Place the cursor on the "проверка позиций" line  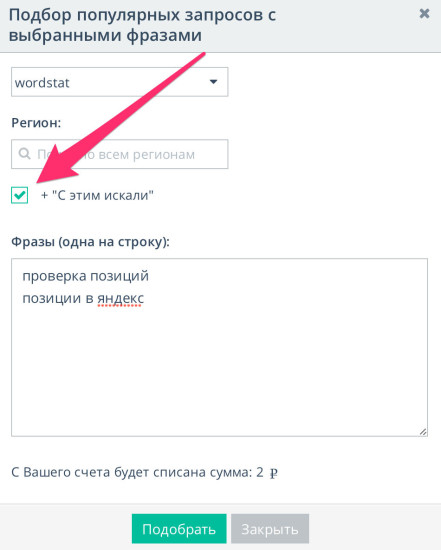click(x=86, y=276)
